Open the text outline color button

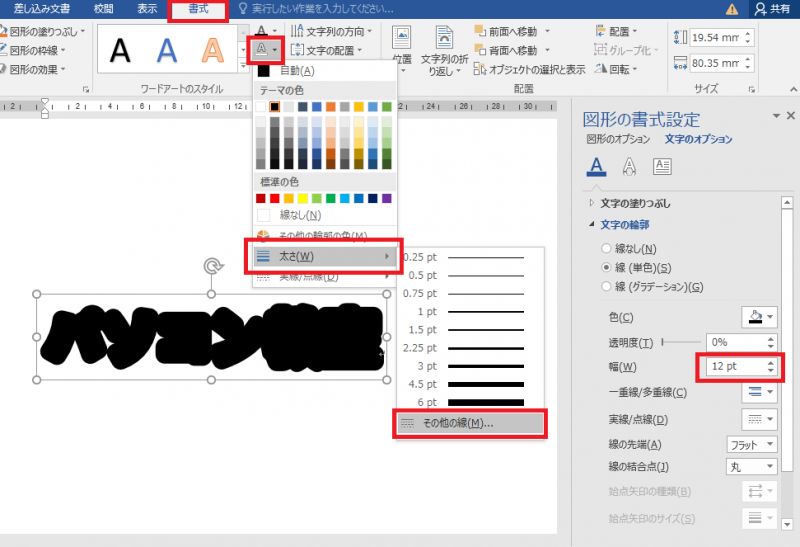[x=265, y=49]
